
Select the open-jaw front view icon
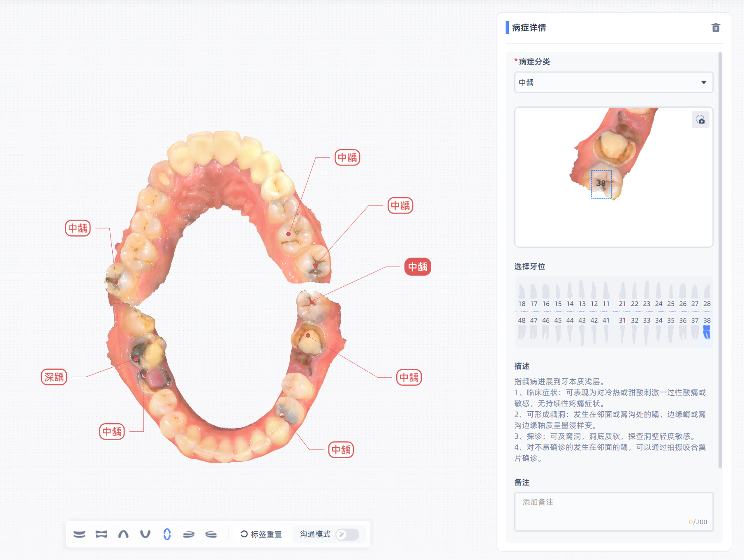point(101,534)
